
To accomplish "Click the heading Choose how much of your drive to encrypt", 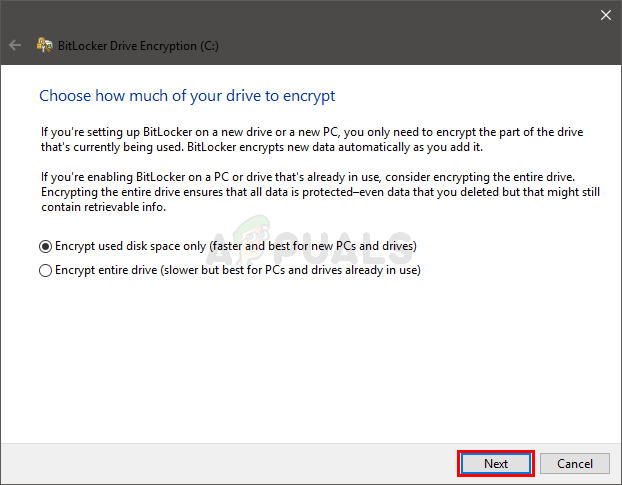I will (x=187, y=96).
